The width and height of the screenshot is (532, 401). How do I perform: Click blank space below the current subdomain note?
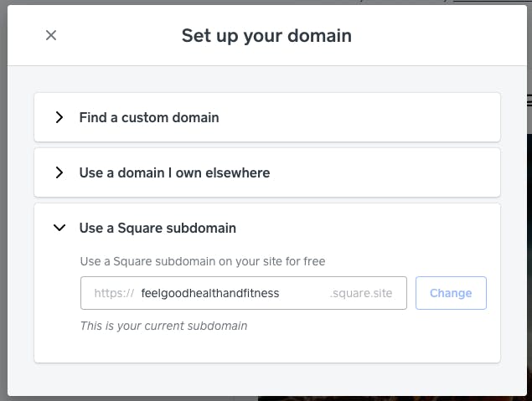tap(267, 347)
